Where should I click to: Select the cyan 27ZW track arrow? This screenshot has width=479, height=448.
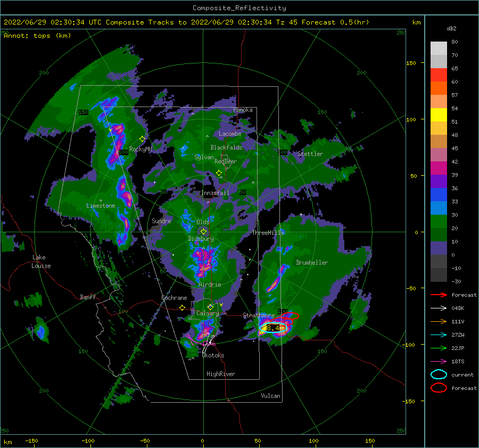439,335
